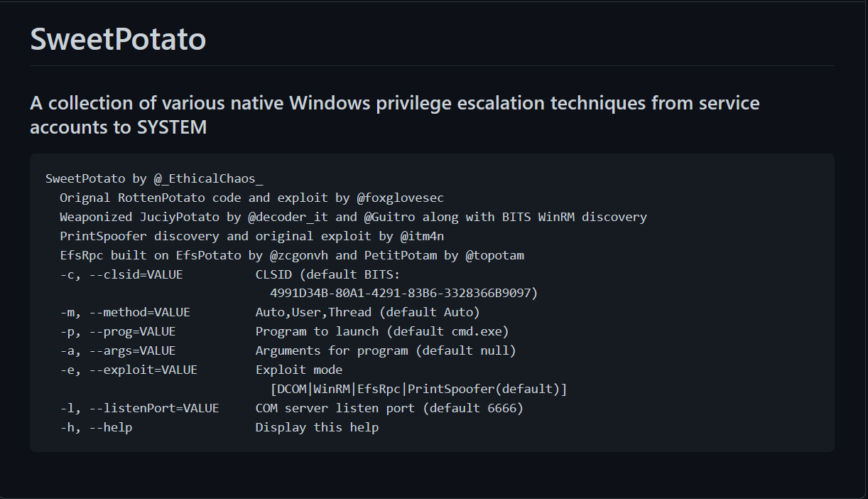Click 'Program to launch (default cmd.exe)'
The height and width of the screenshot is (499, 868).
click(382, 331)
